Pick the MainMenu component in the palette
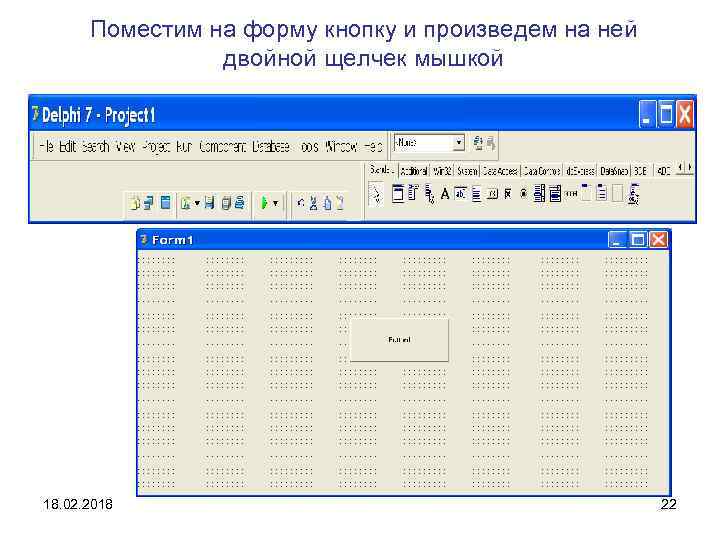Screen dimensions: 720x540 (x=413, y=193)
